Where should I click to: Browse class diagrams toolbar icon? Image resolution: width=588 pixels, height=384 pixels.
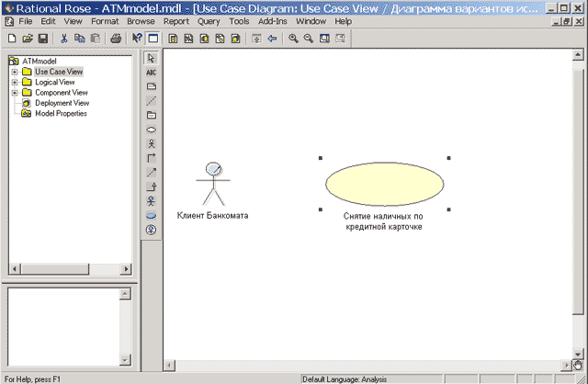coord(173,39)
